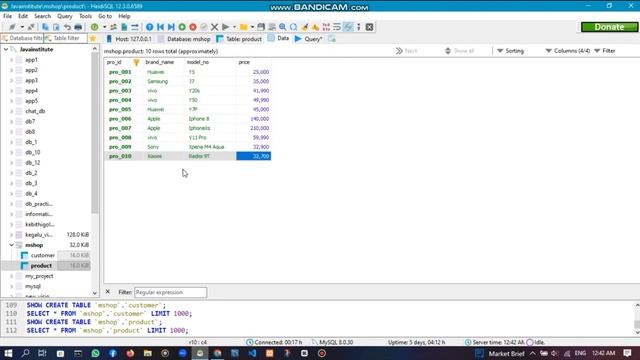This screenshot has width=640, height=360.
Task: Open the notification center in the taskbar
Action: coord(628,353)
